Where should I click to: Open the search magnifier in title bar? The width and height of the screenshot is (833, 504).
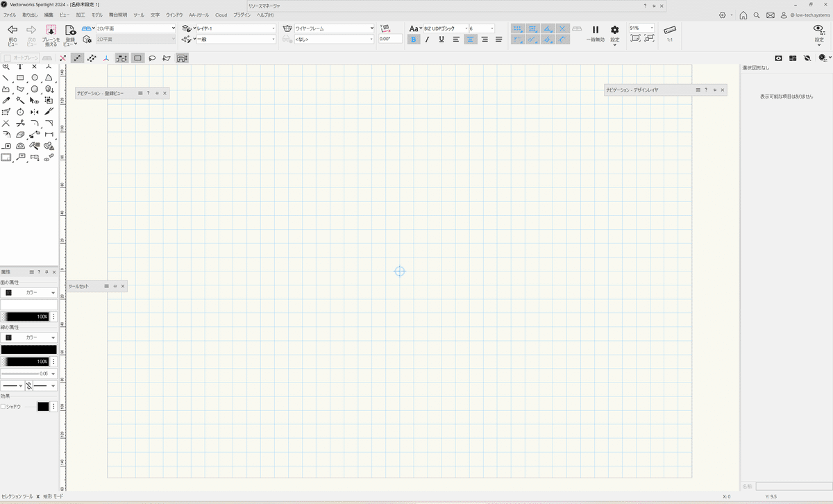757,15
